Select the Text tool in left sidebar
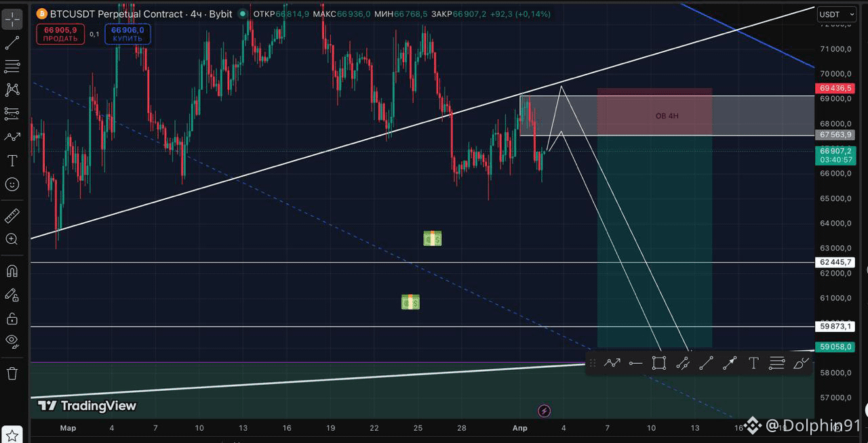This screenshot has width=868, height=443. [x=12, y=161]
